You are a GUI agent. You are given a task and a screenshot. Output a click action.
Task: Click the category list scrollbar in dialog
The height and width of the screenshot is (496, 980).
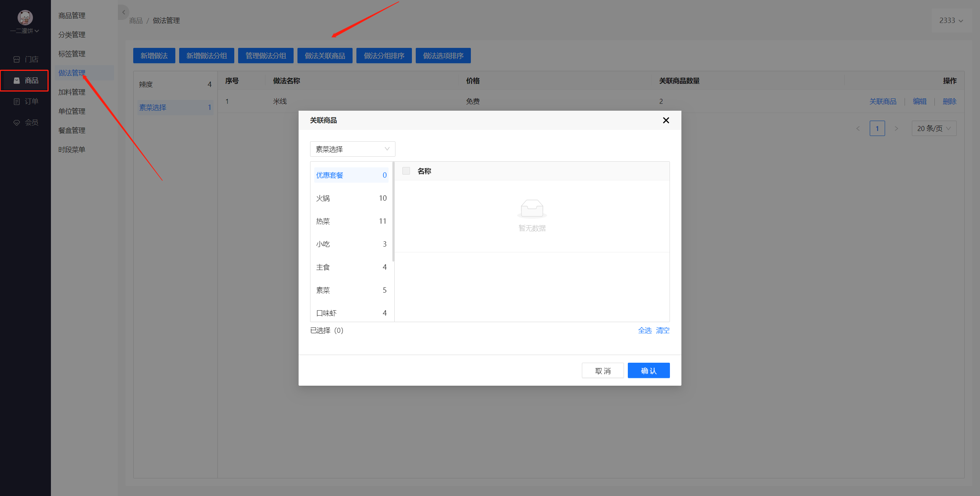click(393, 211)
